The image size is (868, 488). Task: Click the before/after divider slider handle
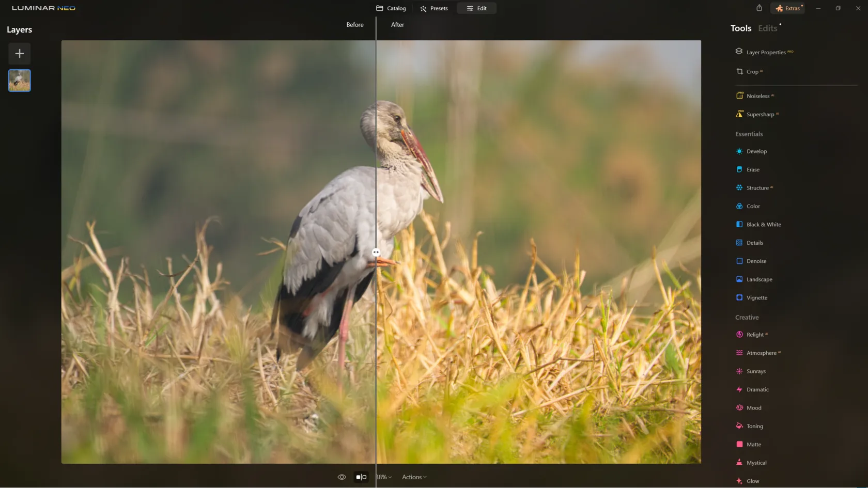pos(376,253)
